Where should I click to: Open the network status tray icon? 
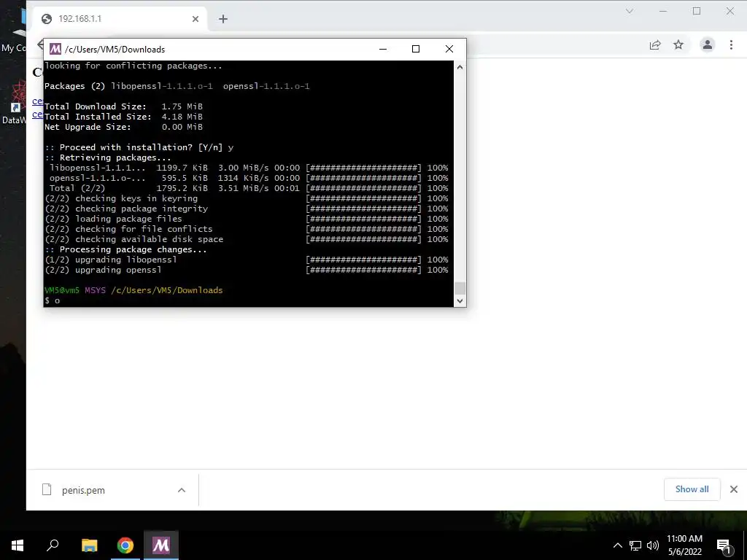(635, 545)
